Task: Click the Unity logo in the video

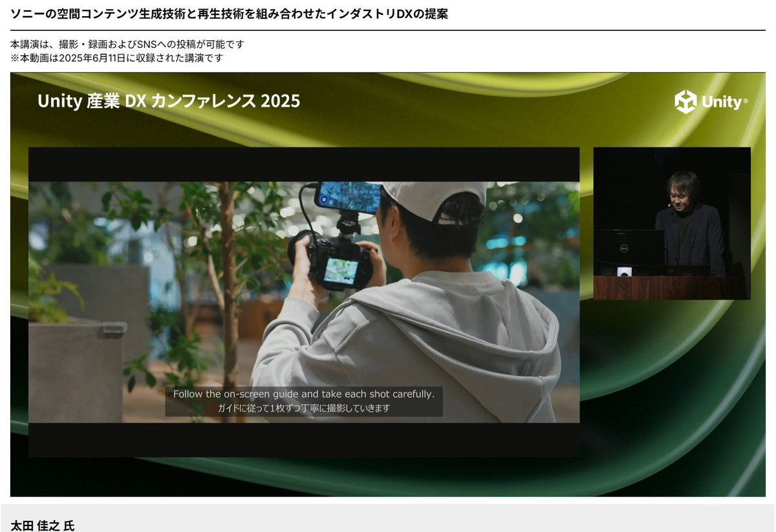Action: [711, 101]
